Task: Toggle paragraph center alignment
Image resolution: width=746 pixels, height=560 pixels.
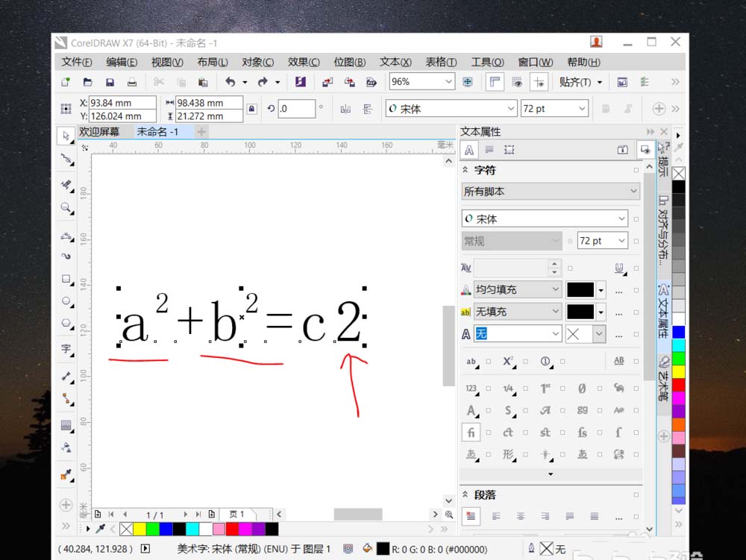Action: (521, 516)
